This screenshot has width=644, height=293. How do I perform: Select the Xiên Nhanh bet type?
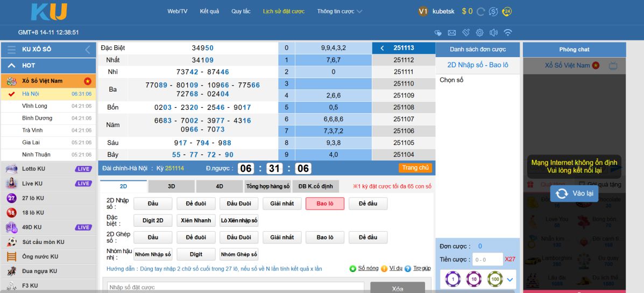[x=196, y=220]
